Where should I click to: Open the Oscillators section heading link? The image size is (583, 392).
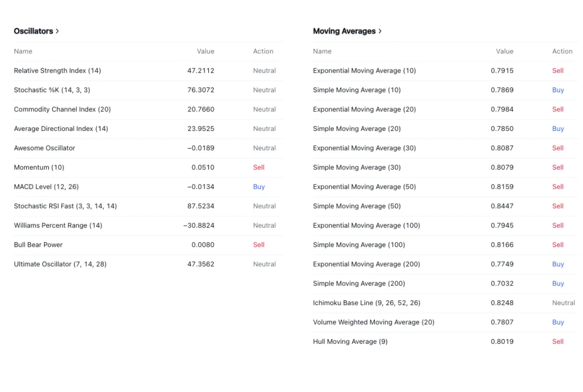point(33,31)
